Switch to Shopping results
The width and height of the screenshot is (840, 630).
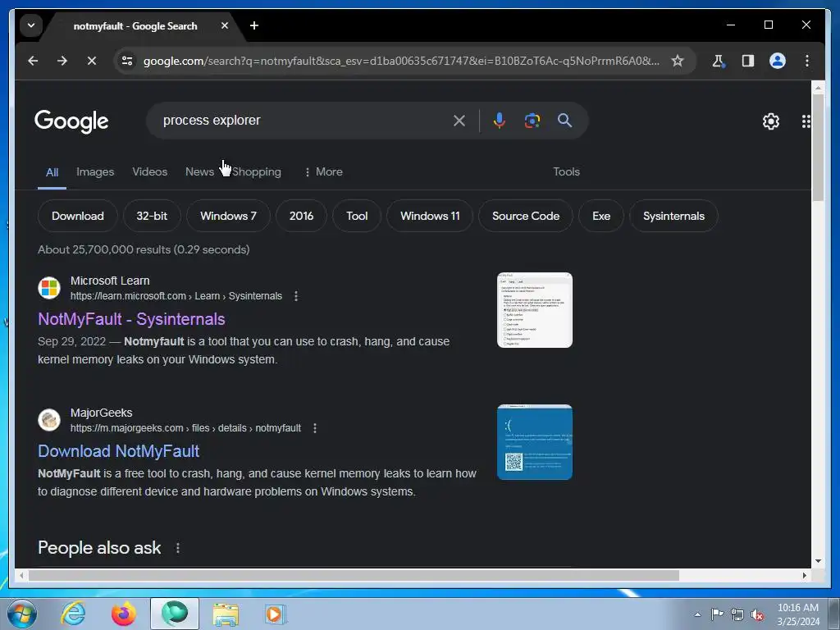pos(257,172)
